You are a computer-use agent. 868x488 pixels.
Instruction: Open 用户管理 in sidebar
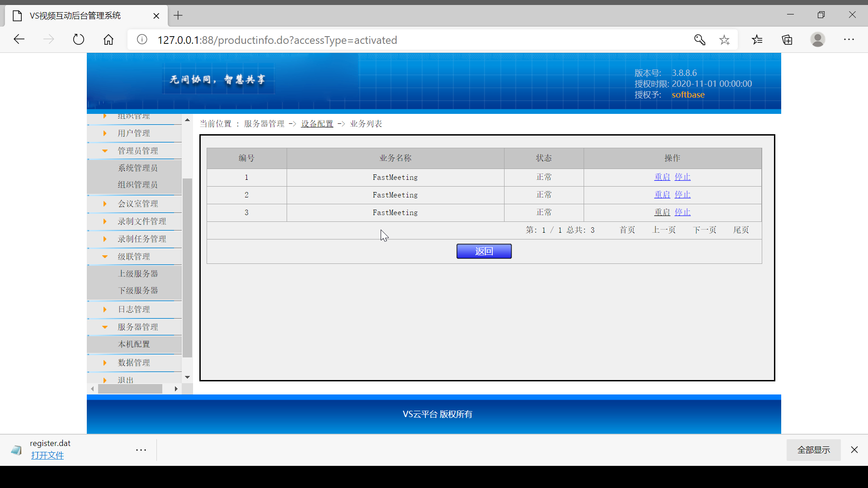(134, 133)
